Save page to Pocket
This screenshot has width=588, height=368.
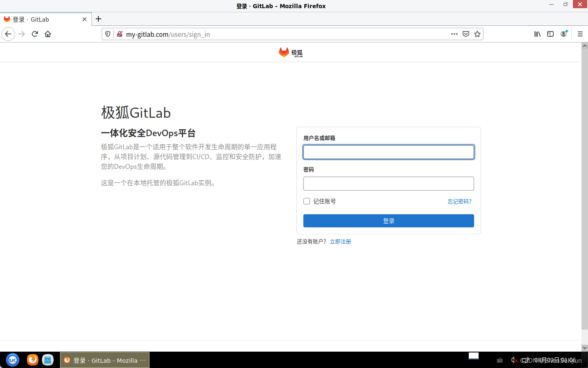point(466,34)
